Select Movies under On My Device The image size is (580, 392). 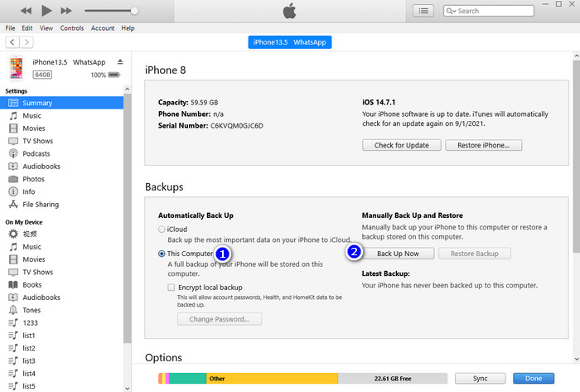(x=61, y=259)
